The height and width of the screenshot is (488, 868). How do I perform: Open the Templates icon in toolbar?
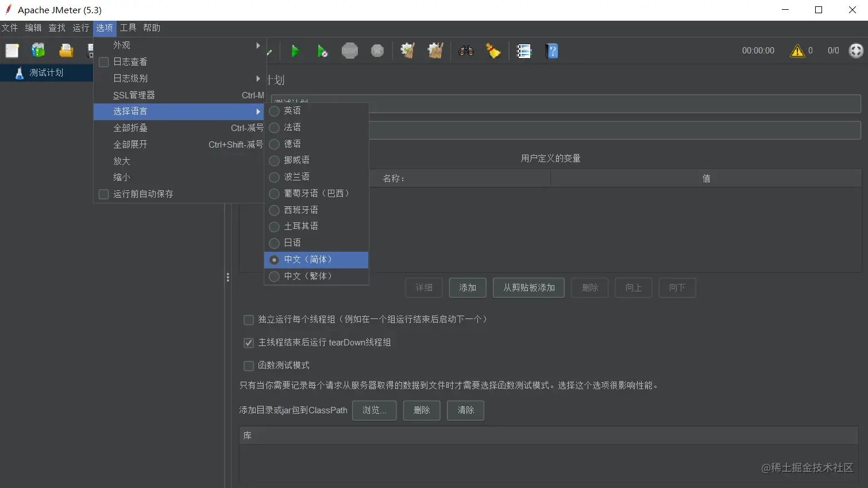38,51
